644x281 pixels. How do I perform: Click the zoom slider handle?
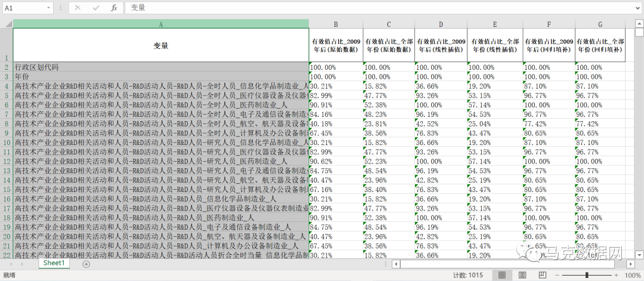point(587,275)
